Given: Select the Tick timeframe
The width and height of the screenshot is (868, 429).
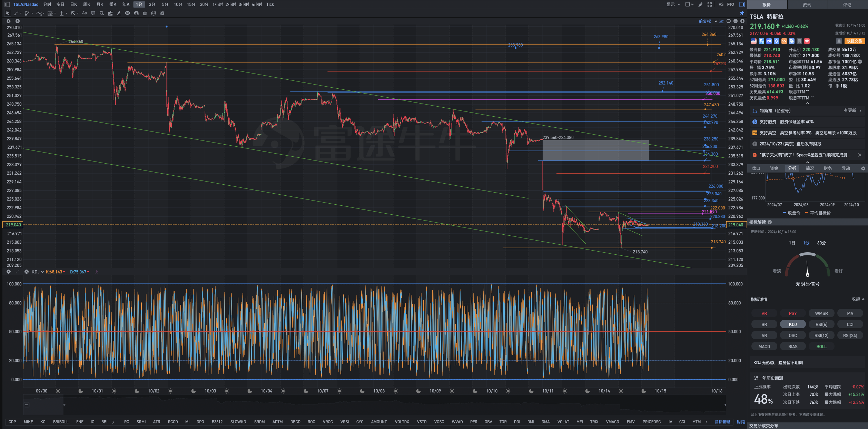Looking at the screenshot, I should click(x=270, y=4).
